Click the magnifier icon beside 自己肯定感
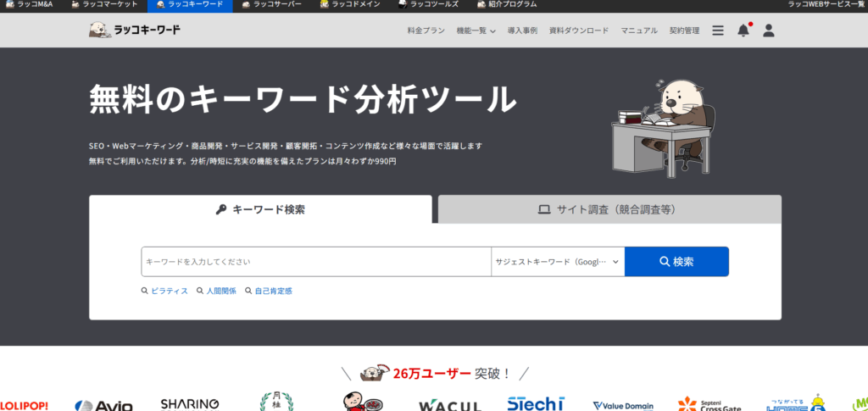This screenshot has width=868, height=411. point(248,291)
